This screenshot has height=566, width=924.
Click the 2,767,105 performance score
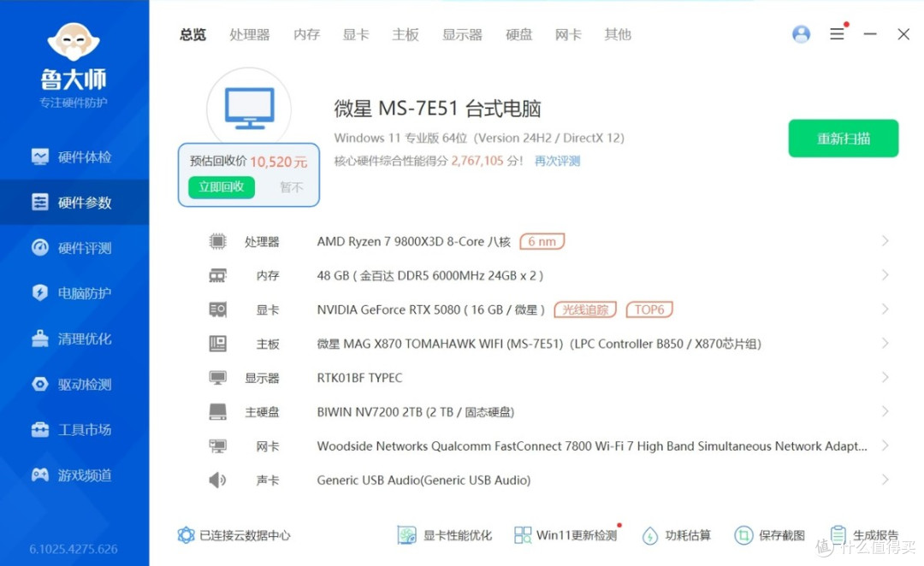tap(477, 161)
